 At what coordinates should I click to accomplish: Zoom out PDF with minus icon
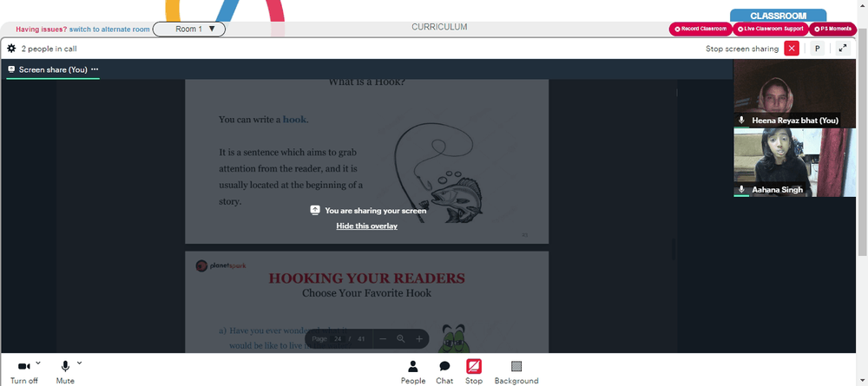pos(383,339)
